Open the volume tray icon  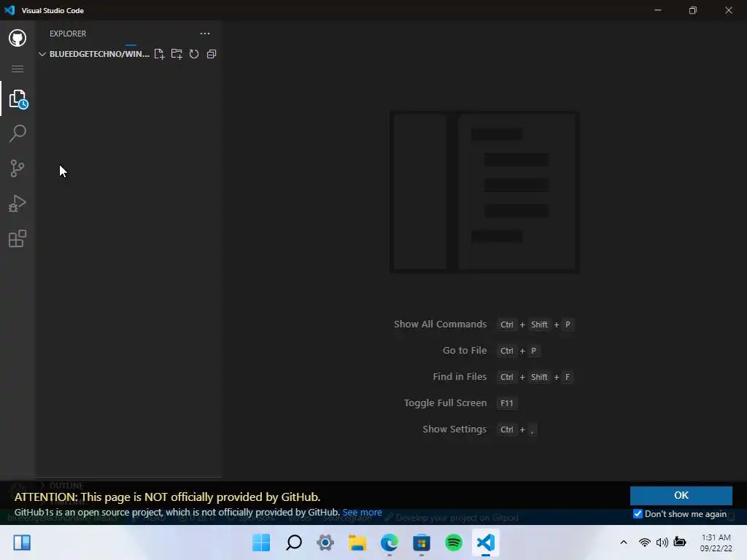click(662, 542)
